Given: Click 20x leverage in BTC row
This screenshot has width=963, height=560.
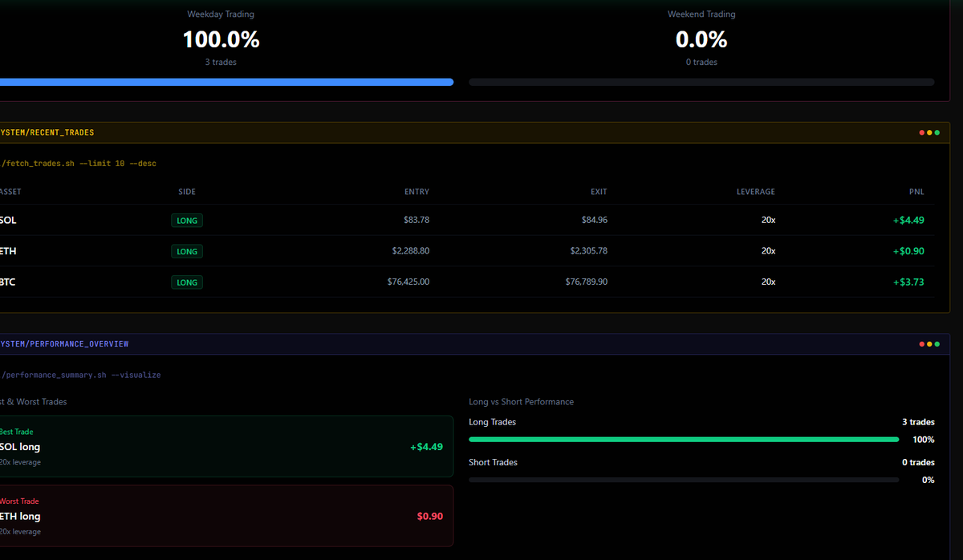Looking at the screenshot, I should pyautogui.click(x=768, y=282).
